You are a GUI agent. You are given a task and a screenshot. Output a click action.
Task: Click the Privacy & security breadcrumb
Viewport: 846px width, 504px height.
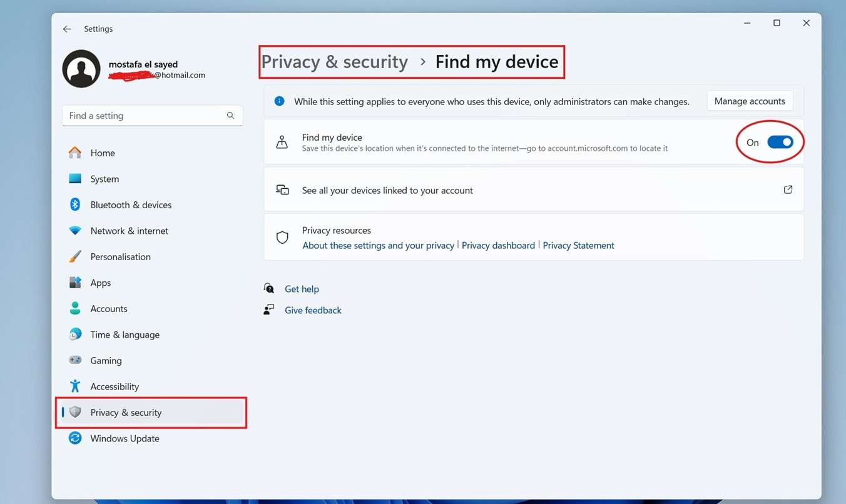pos(334,62)
